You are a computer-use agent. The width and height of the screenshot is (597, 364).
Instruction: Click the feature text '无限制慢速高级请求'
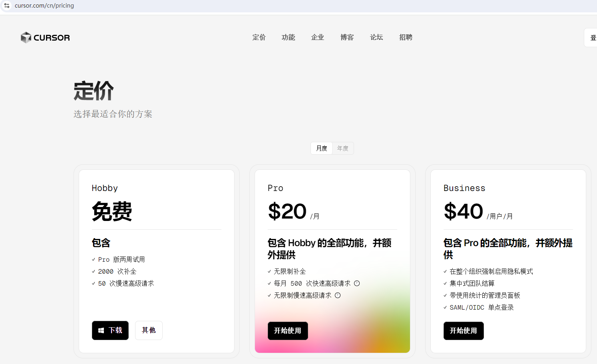click(302, 295)
